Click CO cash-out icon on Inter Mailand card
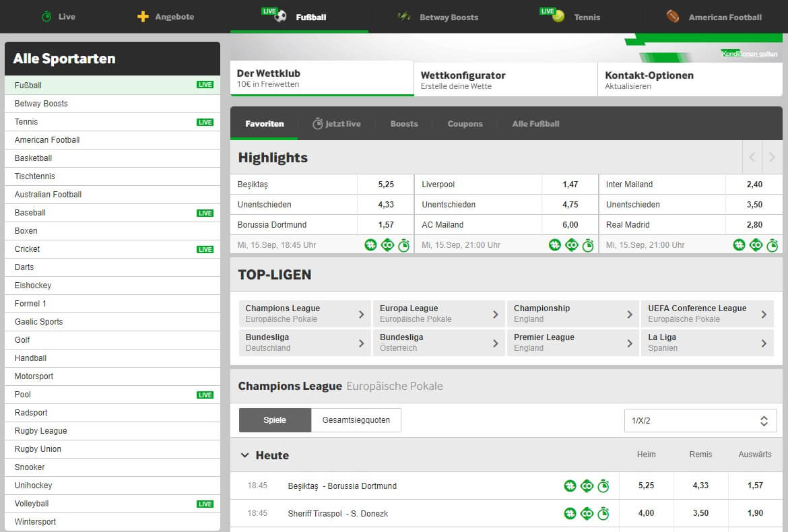This screenshot has width=788, height=532. (756, 245)
